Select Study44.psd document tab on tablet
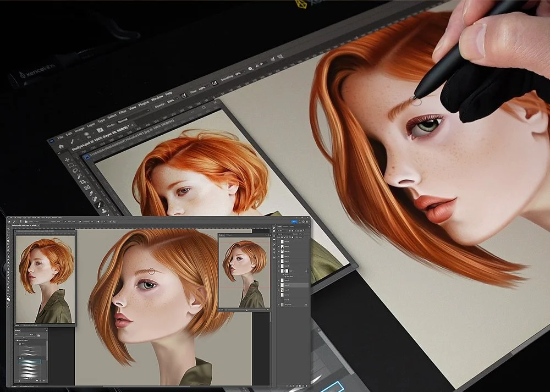 (x=100, y=138)
